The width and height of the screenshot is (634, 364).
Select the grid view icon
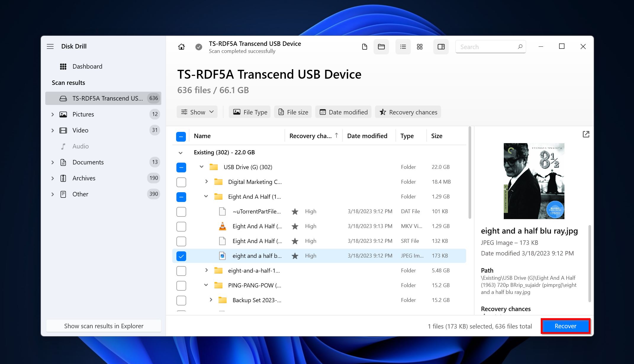419,46
